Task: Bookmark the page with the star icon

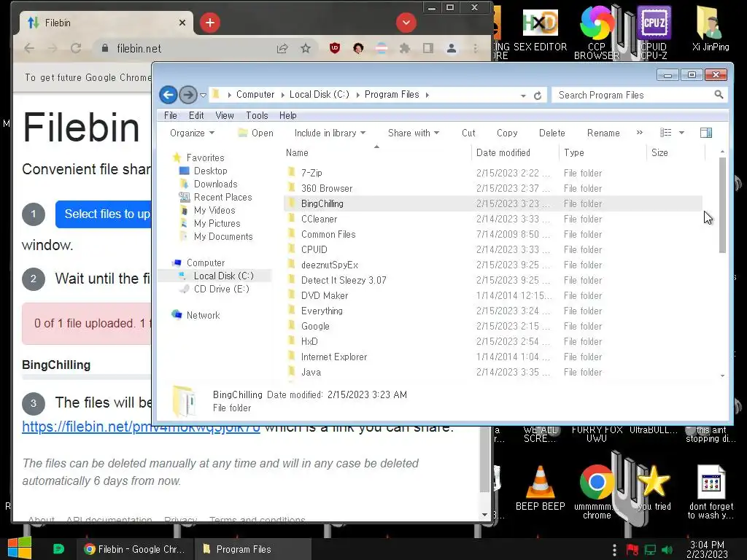Action: point(306,48)
